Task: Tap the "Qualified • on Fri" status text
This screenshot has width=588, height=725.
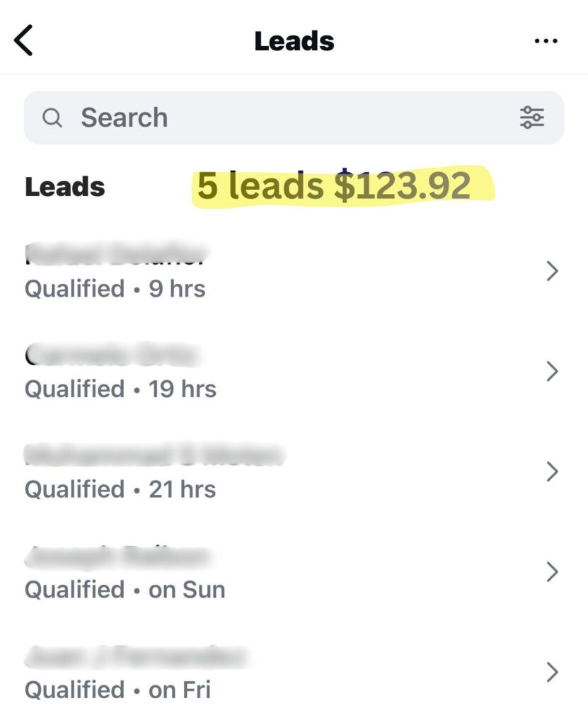Action: 117,690
